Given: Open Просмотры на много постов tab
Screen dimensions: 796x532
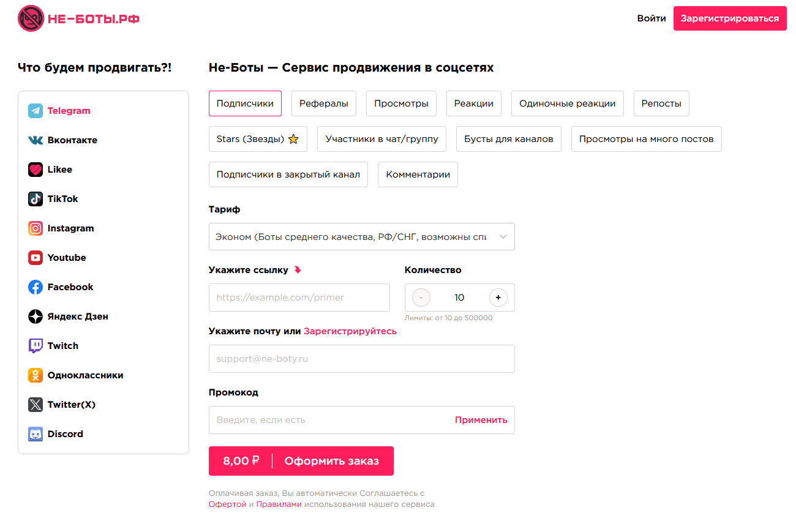Looking at the screenshot, I should [x=647, y=139].
